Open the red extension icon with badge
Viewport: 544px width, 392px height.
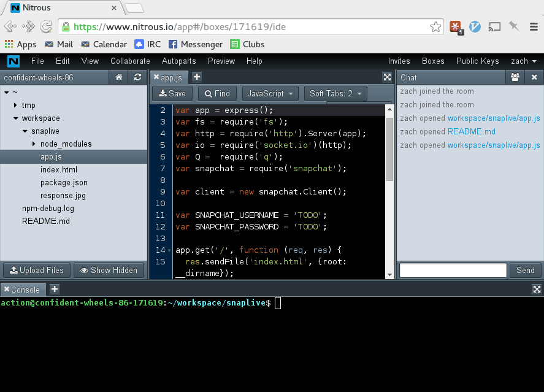[456, 27]
